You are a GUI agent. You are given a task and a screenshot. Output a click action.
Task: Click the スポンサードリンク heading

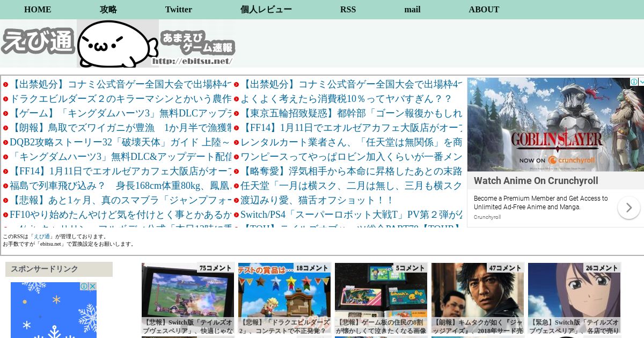click(59, 269)
